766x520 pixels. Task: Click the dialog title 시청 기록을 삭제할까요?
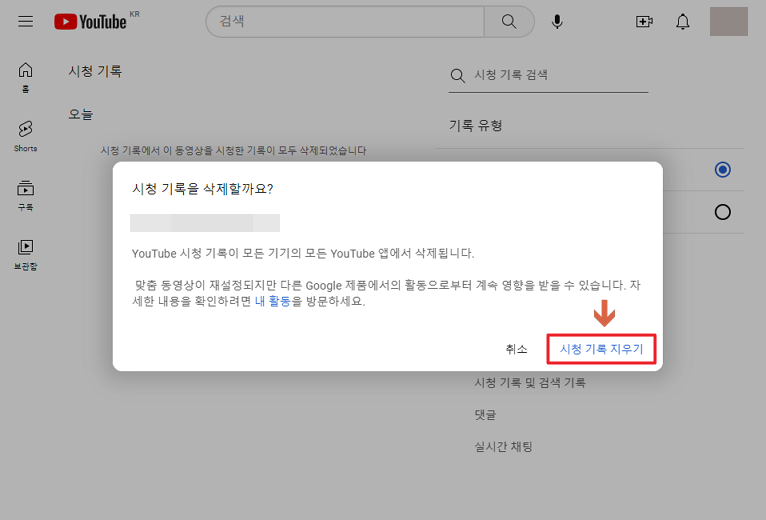[202, 189]
